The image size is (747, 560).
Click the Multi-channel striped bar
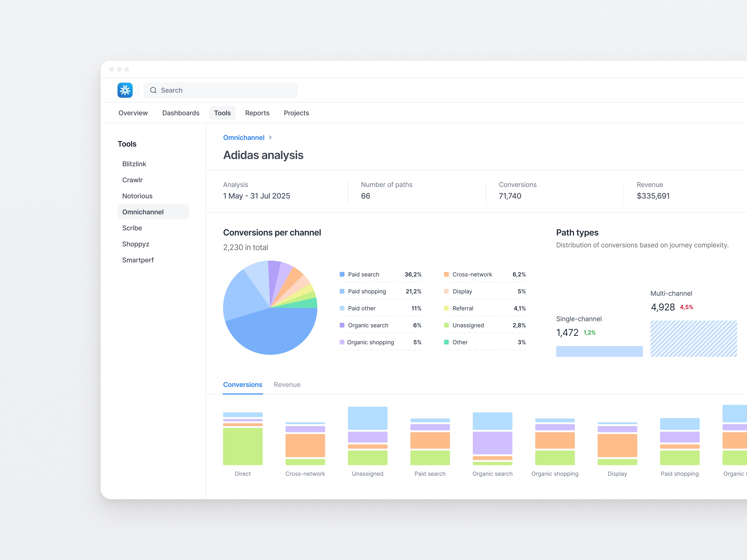[694, 339]
